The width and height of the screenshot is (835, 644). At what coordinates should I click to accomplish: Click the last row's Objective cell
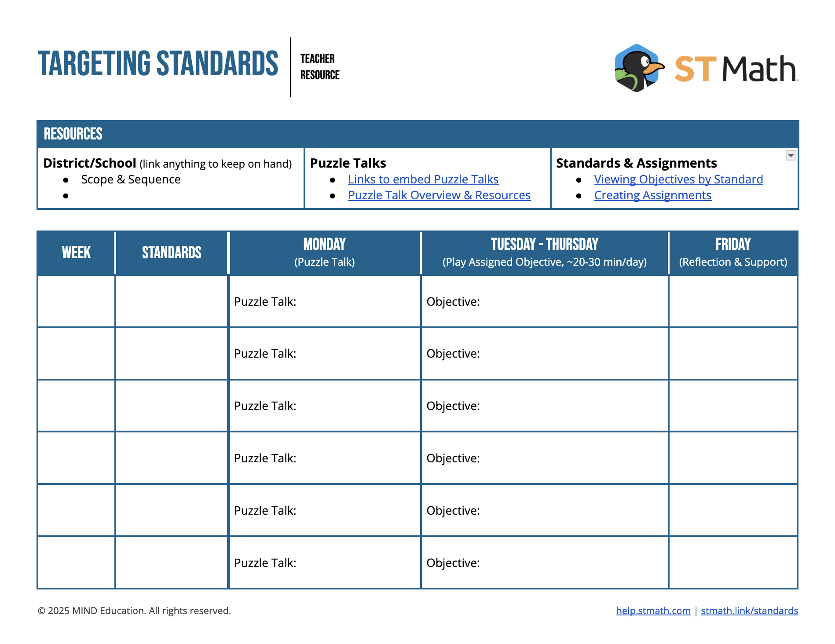click(544, 563)
